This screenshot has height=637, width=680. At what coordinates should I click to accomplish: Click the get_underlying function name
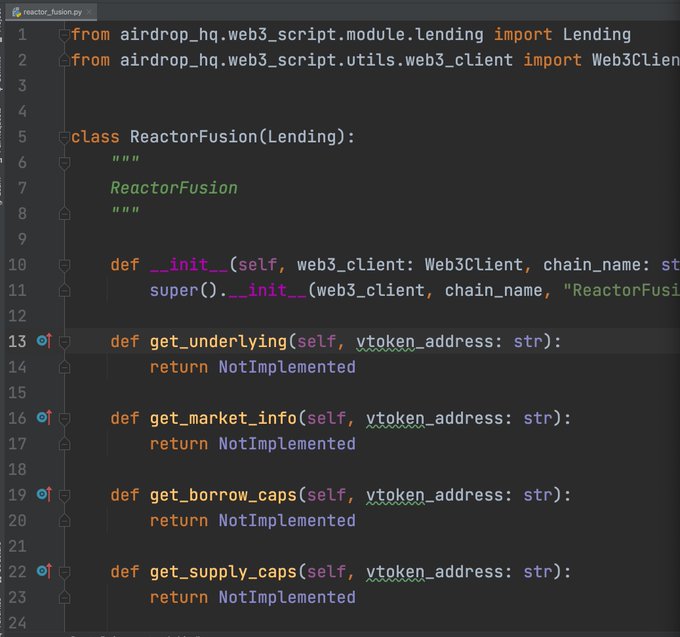point(218,342)
